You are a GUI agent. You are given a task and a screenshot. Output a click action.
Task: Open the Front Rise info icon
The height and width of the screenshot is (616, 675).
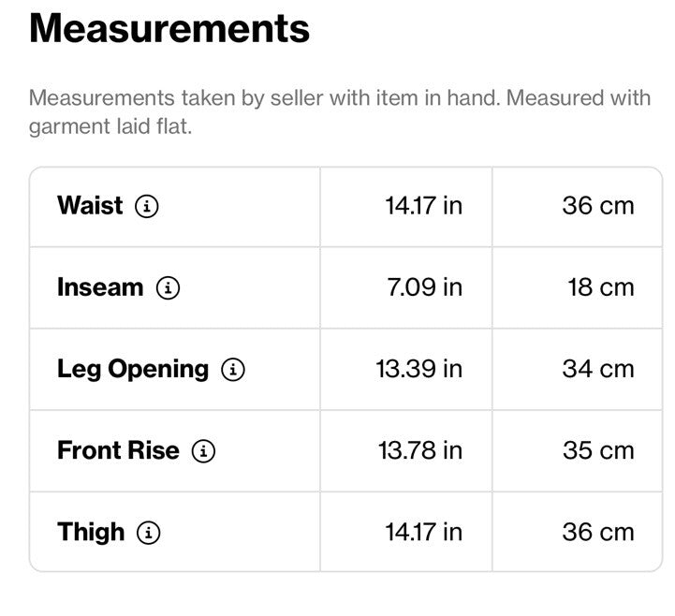tap(203, 451)
